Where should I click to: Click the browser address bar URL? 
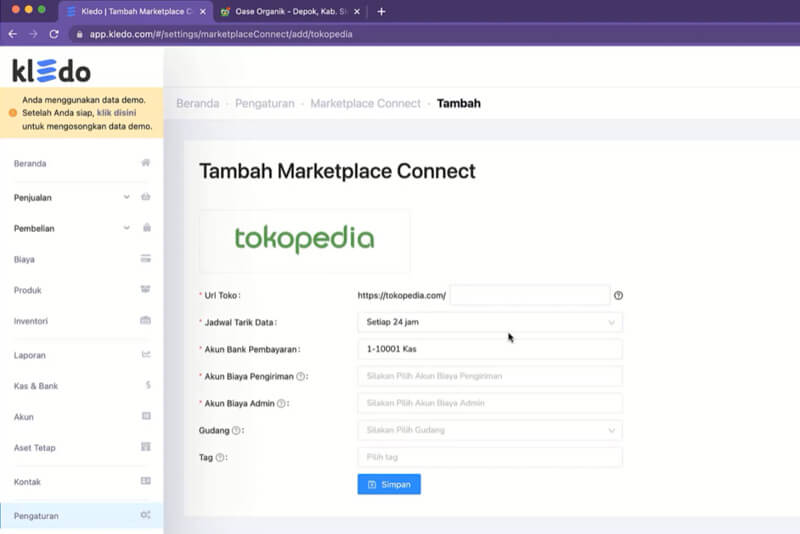click(221, 34)
